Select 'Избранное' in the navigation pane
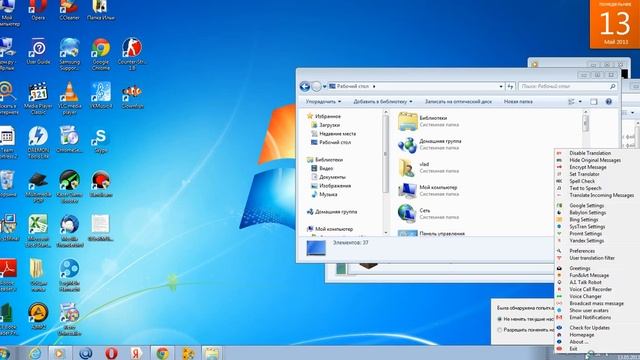This screenshot has width=640, height=360. tap(328, 116)
